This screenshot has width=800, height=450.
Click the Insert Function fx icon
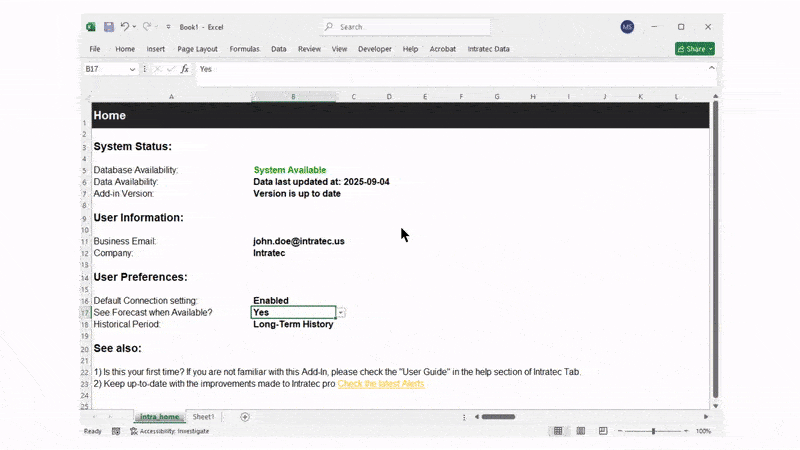pos(185,69)
